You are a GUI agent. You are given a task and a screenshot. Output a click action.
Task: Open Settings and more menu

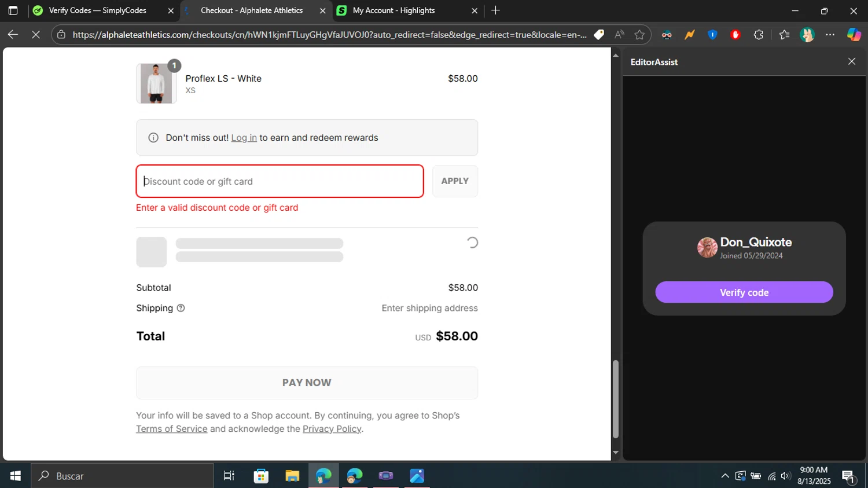pyautogui.click(x=830, y=35)
